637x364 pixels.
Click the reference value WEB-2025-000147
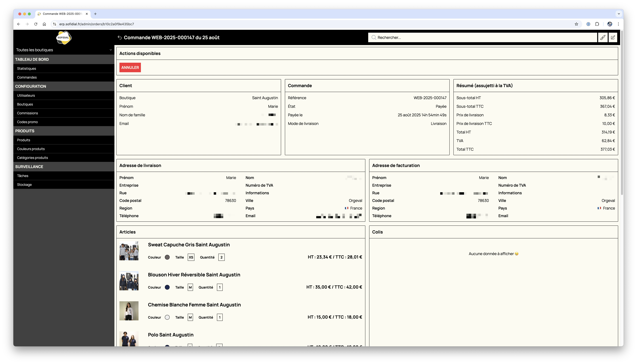(x=430, y=98)
